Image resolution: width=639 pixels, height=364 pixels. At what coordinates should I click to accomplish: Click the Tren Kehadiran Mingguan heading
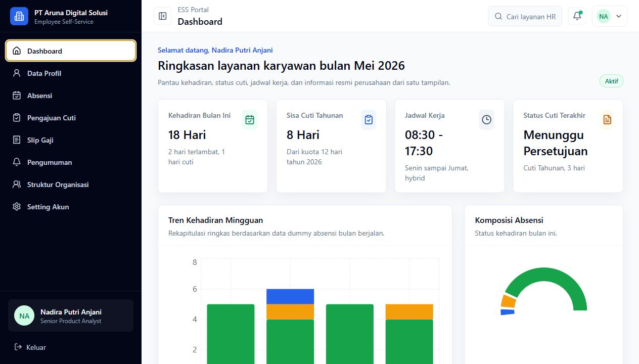[215, 220]
